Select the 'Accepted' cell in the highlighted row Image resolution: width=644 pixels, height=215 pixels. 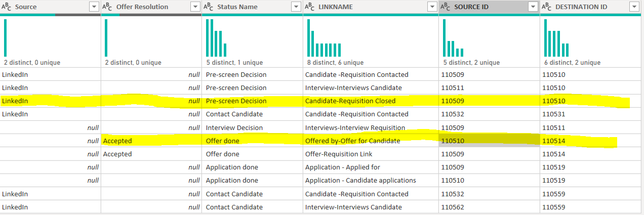click(151, 141)
